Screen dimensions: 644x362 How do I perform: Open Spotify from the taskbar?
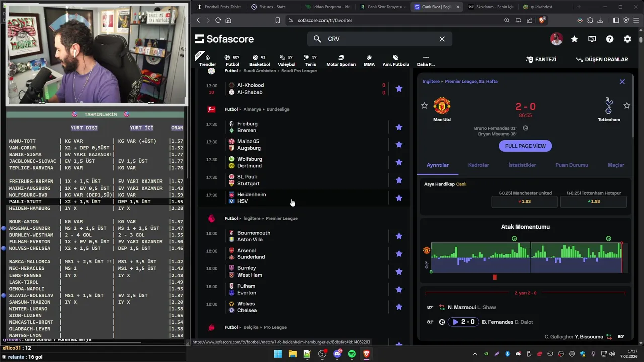click(x=352, y=354)
